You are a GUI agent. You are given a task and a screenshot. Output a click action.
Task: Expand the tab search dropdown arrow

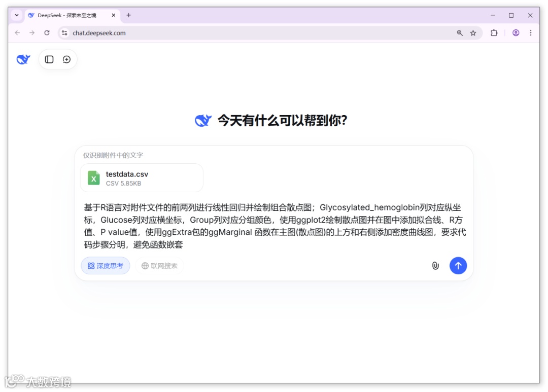(x=17, y=15)
